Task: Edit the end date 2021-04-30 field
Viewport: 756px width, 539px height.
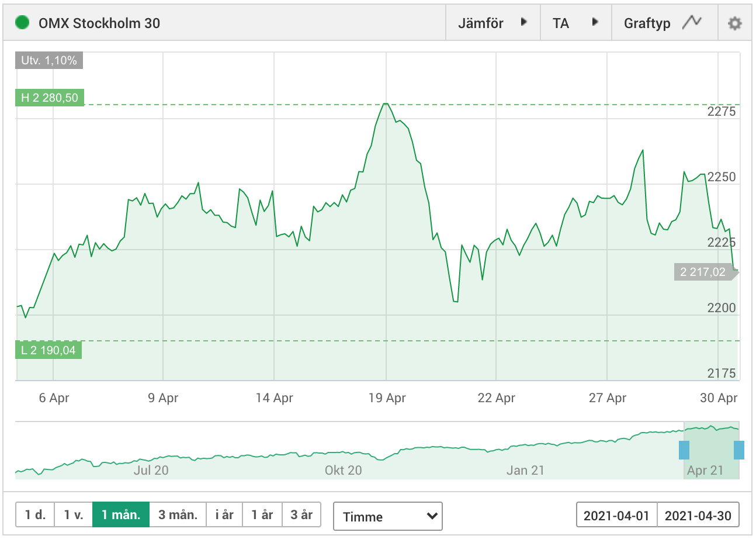Action: pyautogui.click(x=698, y=516)
